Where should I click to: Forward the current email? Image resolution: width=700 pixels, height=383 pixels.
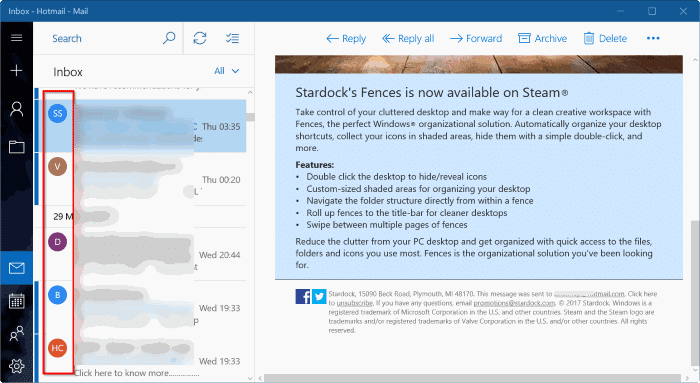(476, 39)
